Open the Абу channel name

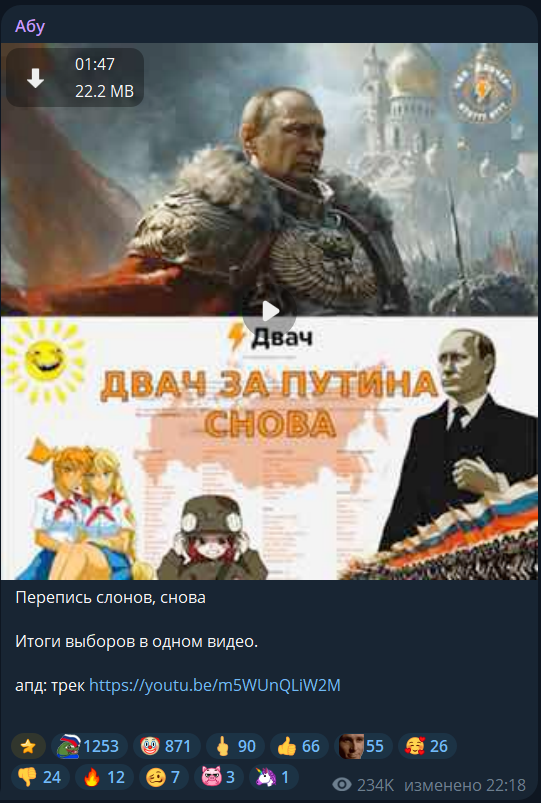pyautogui.click(x=30, y=26)
